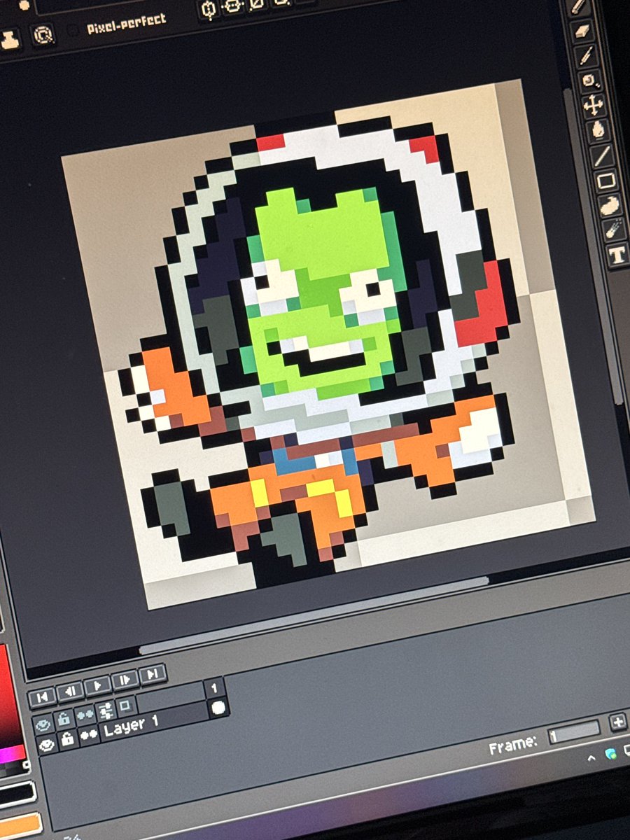This screenshot has width=630, height=840.
Task: Click the vertical symmetry icon
Action: [x=233, y=6]
